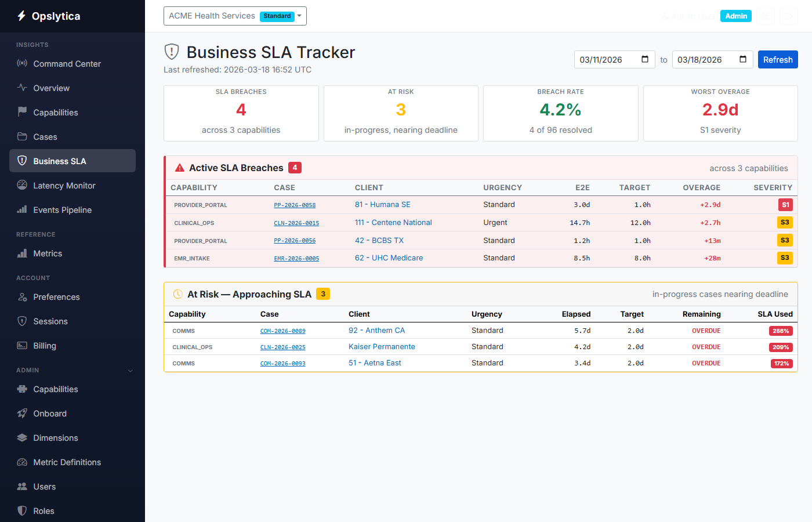Viewport: 812px width, 522px height.
Task: Click the logout icon in the top-right corner
Action: [789, 16]
